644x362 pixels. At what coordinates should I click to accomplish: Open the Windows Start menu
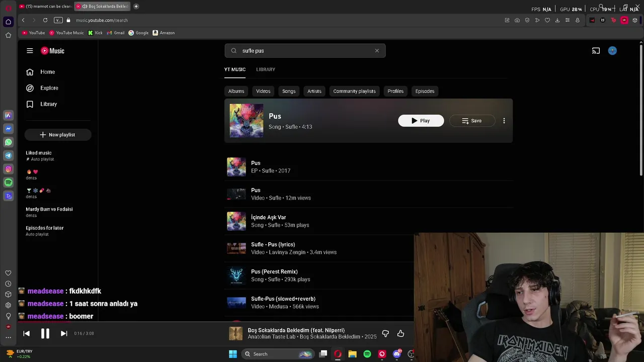click(233, 354)
